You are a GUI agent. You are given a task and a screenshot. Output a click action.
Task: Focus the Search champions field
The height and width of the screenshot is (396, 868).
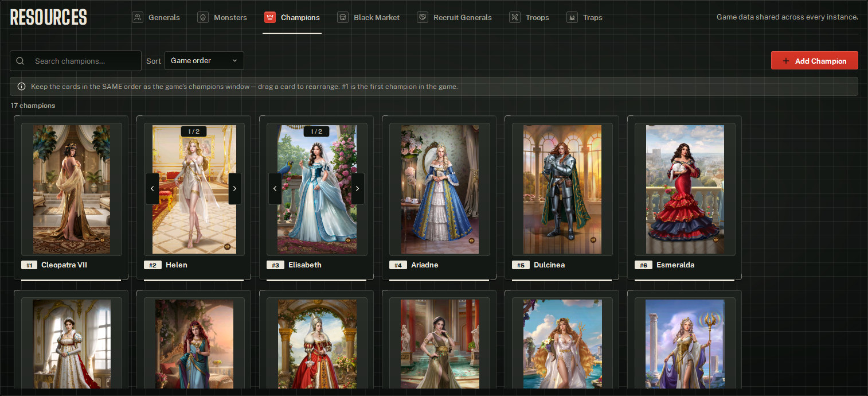76,61
